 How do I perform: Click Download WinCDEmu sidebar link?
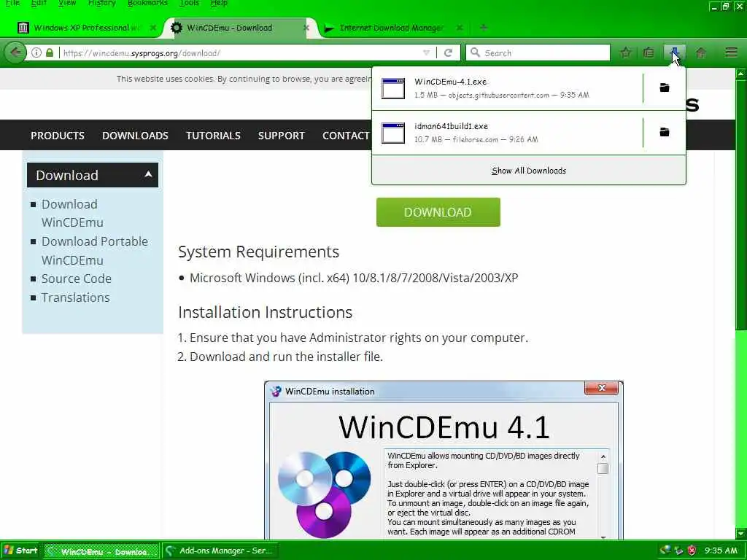click(x=72, y=213)
